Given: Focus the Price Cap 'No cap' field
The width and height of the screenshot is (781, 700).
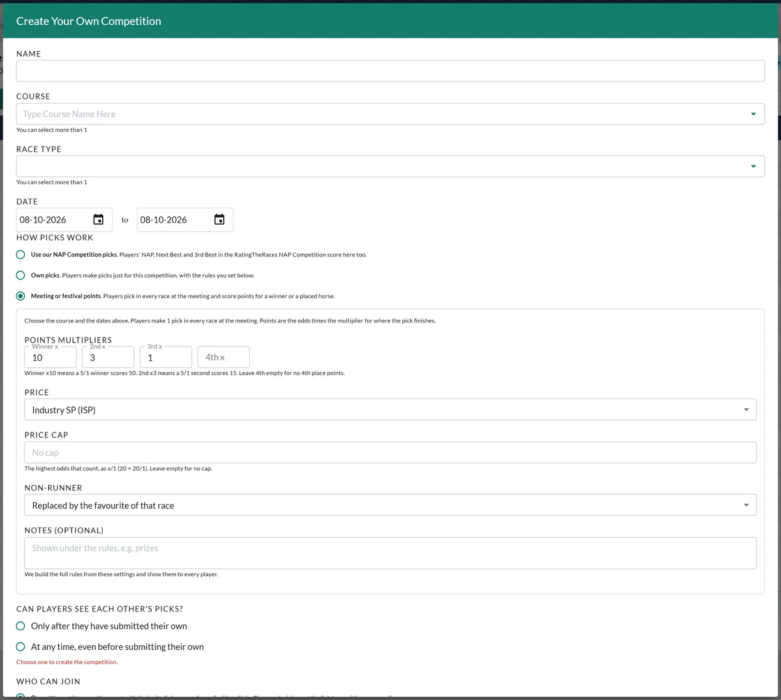Looking at the screenshot, I should [x=390, y=453].
